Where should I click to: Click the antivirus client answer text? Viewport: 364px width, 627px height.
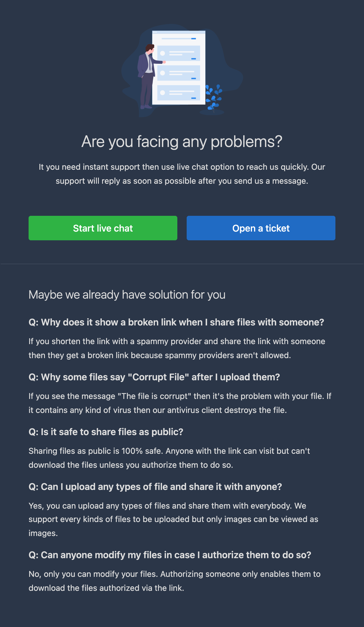180,403
